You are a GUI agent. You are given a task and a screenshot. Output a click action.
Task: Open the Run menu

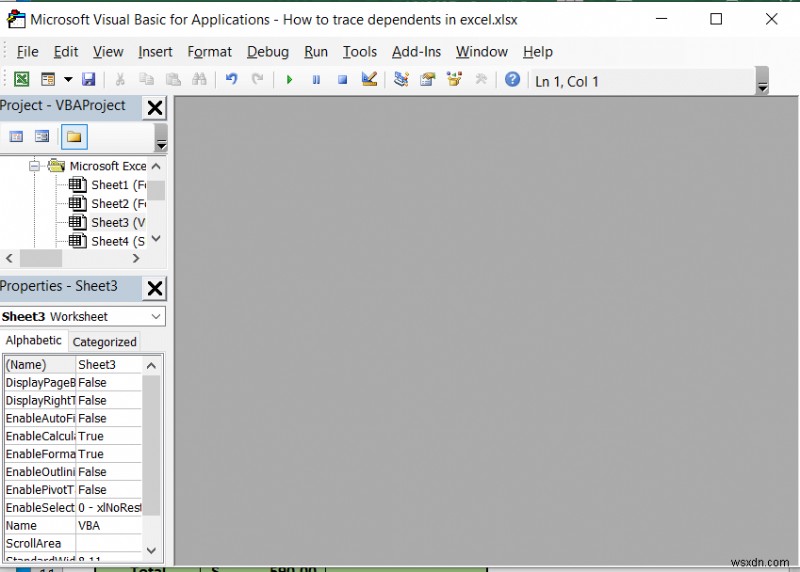316,52
